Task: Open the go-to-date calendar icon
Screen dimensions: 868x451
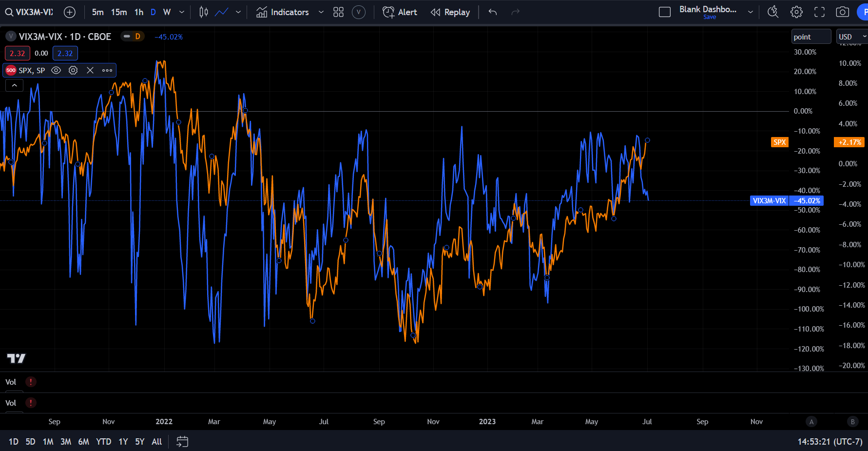Action: [182, 442]
